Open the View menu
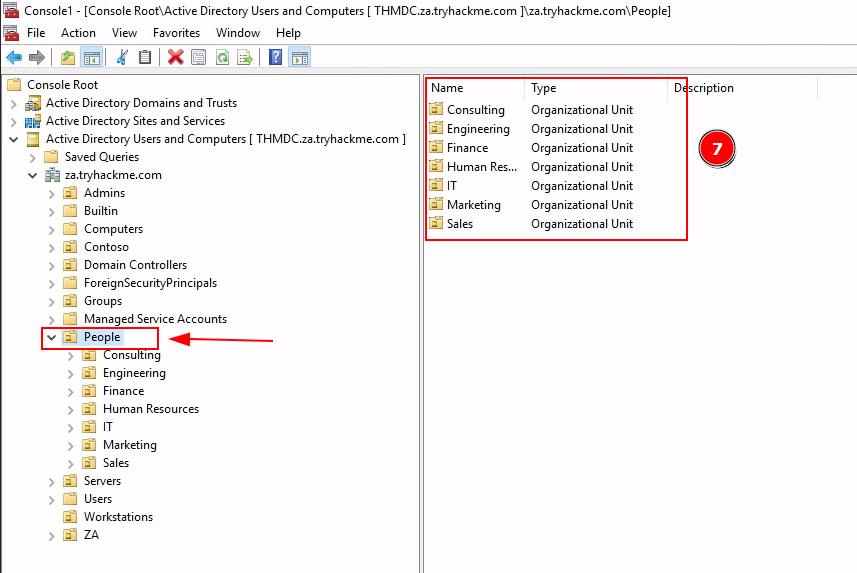 click(x=124, y=33)
